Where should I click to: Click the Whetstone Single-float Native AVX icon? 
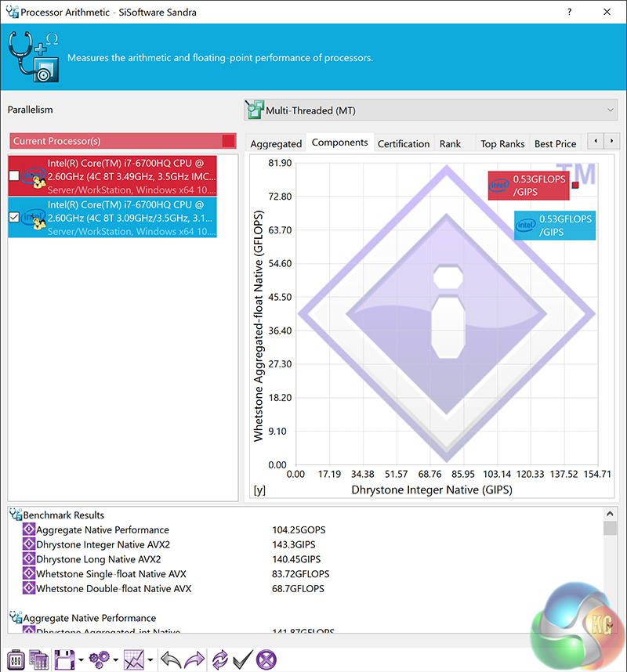pos(29,573)
